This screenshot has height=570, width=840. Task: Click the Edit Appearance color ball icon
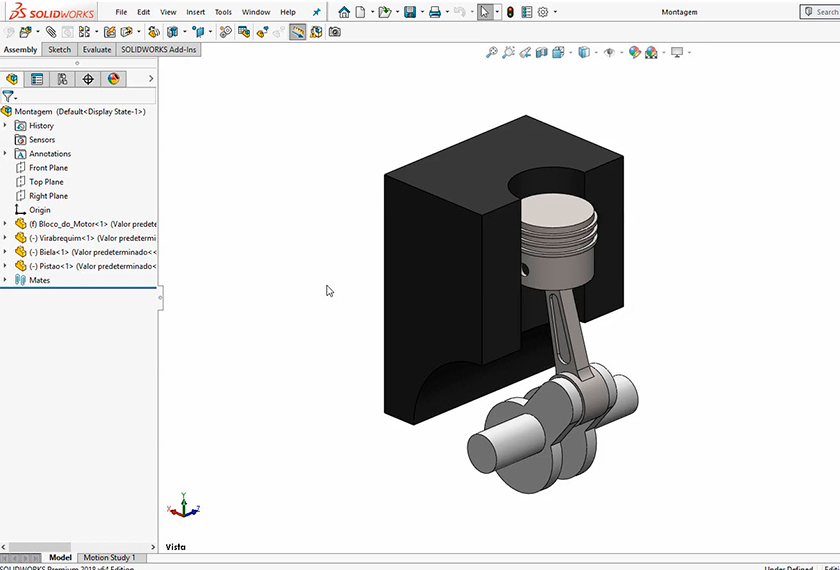point(634,53)
